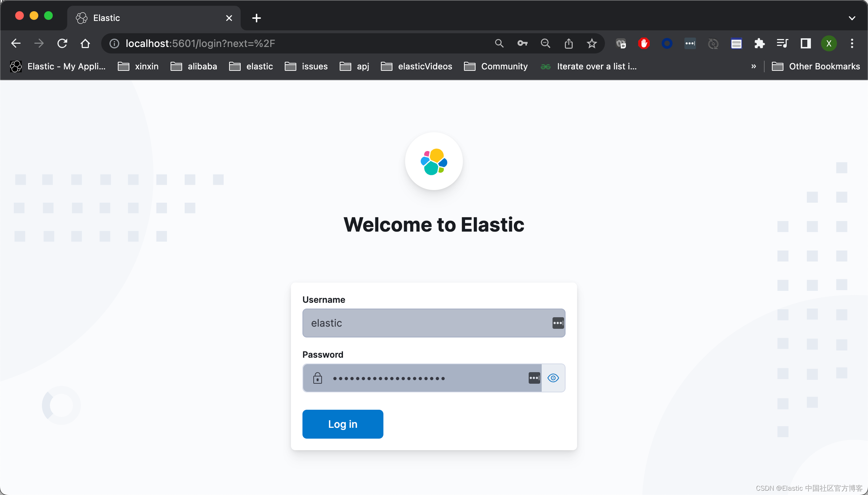Open a new browser tab
The width and height of the screenshot is (868, 495).
[256, 18]
